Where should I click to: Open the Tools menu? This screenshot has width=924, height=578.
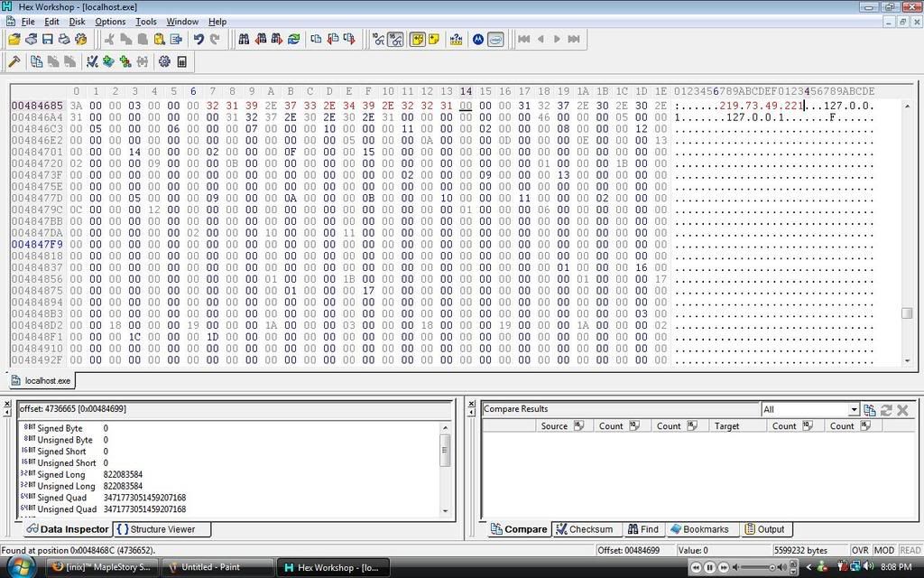click(146, 22)
